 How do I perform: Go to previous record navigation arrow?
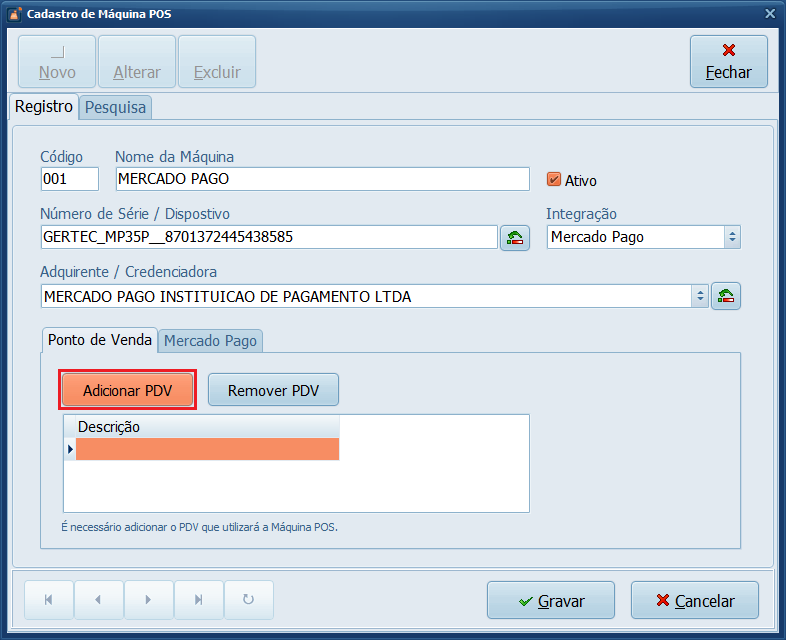[98, 600]
